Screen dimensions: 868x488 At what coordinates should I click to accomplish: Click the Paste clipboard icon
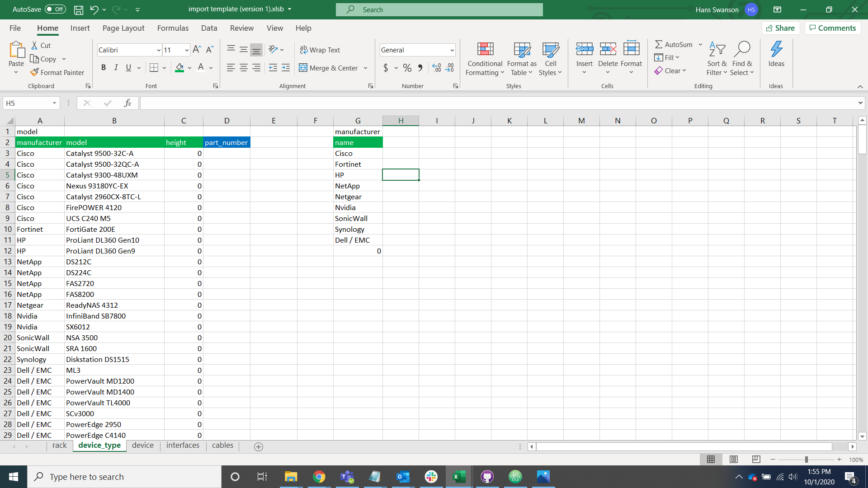pos(16,50)
